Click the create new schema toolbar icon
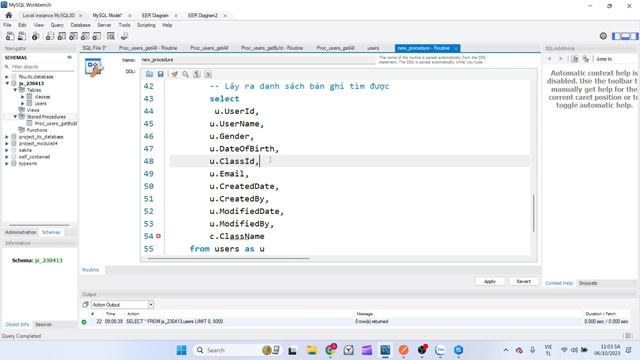640x360 pixels. [49, 36]
